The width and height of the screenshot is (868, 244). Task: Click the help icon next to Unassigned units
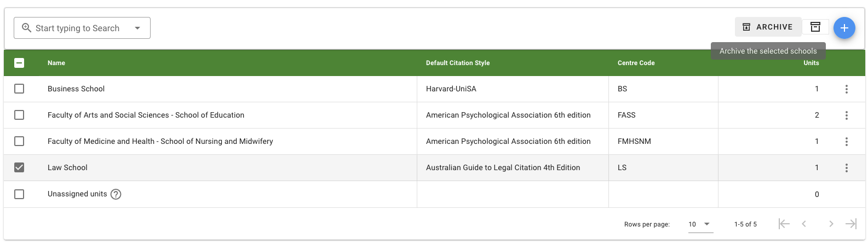(x=116, y=194)
